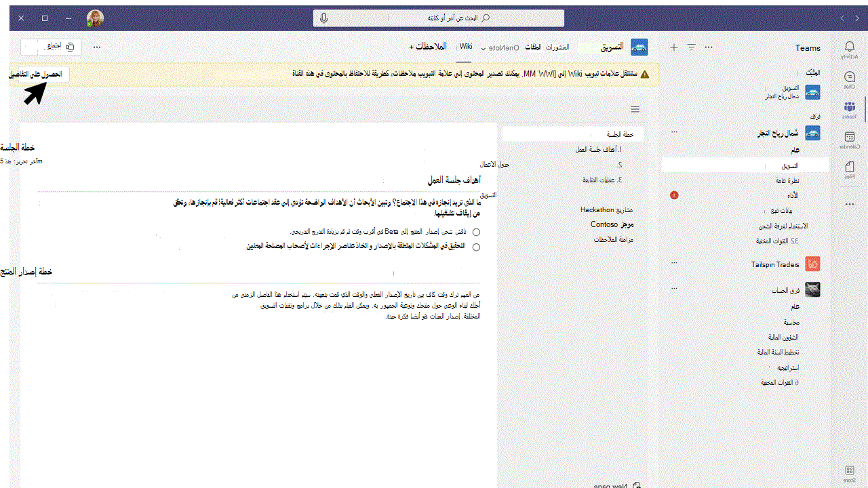Open more options for فرق الحساب team
The width and height of the screenshot is (868, 488).
(674, 289)
